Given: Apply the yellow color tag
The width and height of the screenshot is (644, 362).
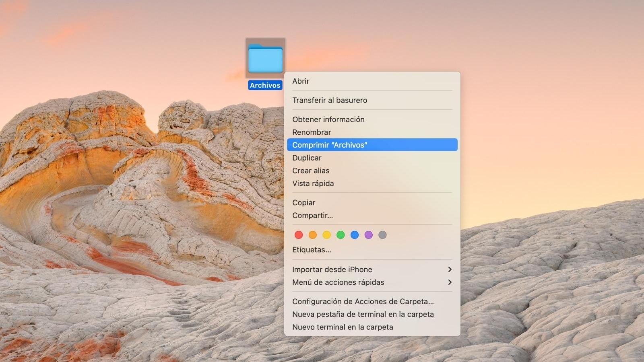Looking at the screenshot, I should (326, 235).
